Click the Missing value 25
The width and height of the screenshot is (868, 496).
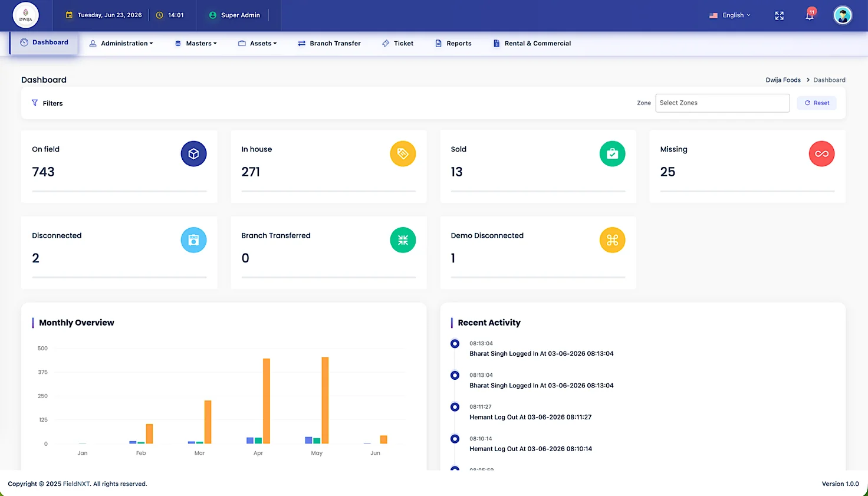[668, 172]
